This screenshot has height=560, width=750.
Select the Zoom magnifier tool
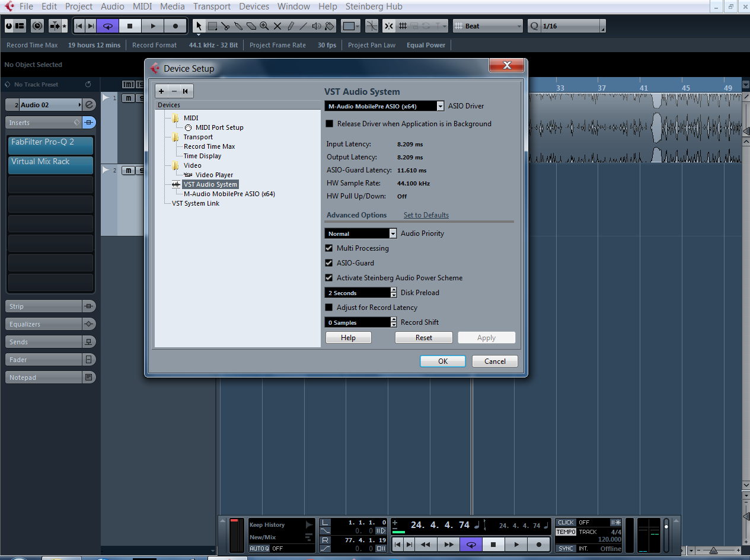(264, 26)
